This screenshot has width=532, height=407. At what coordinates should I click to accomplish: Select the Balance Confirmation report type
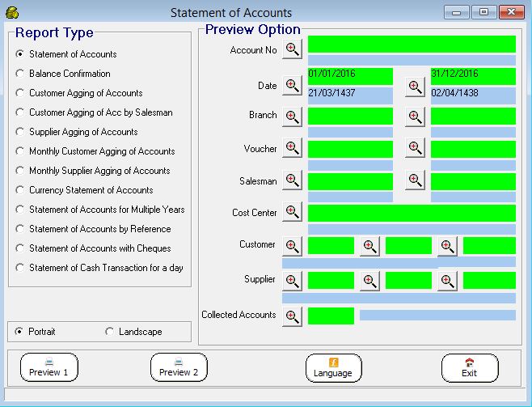tap(20, 74)
